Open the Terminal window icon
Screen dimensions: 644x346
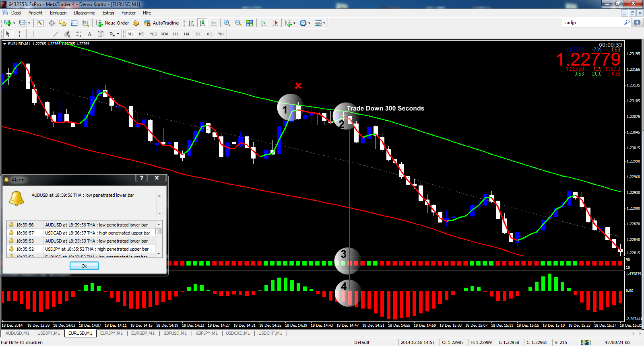click(74, 23)
